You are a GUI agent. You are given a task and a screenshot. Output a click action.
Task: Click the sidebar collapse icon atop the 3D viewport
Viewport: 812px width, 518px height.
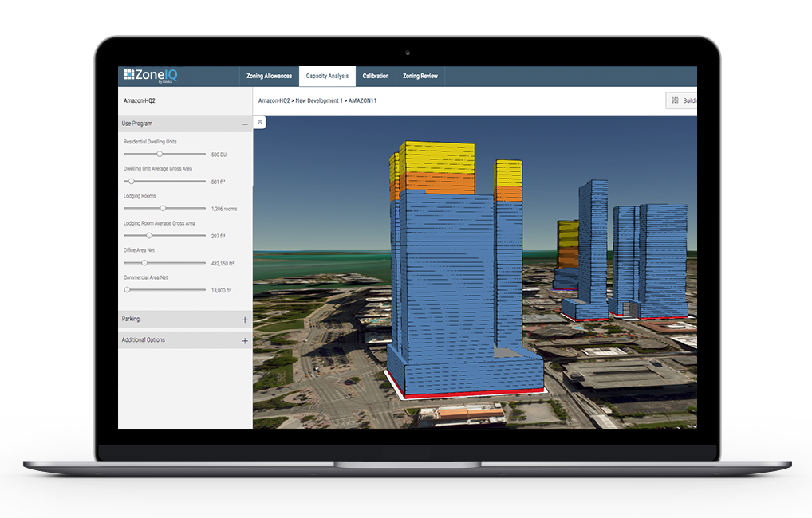pos(259,122)
